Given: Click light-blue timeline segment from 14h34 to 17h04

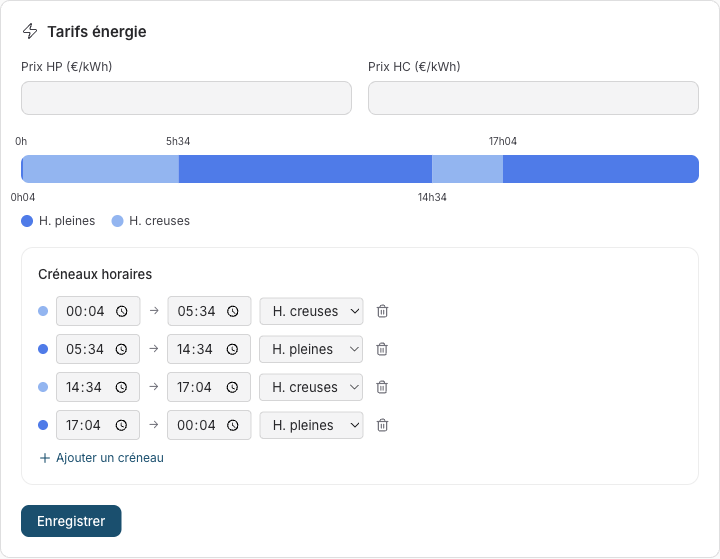Looking at the screenshot, I should (x=467, y=169).
